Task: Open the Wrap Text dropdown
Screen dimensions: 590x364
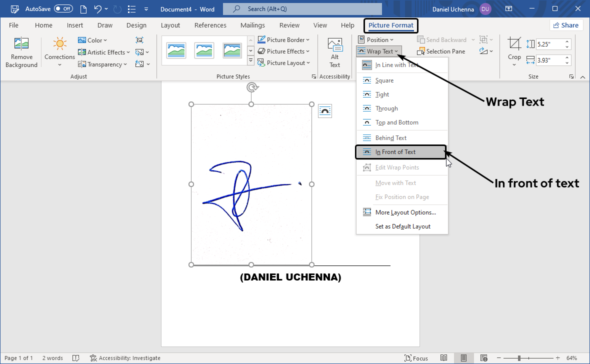Action: tap(378, 50)
